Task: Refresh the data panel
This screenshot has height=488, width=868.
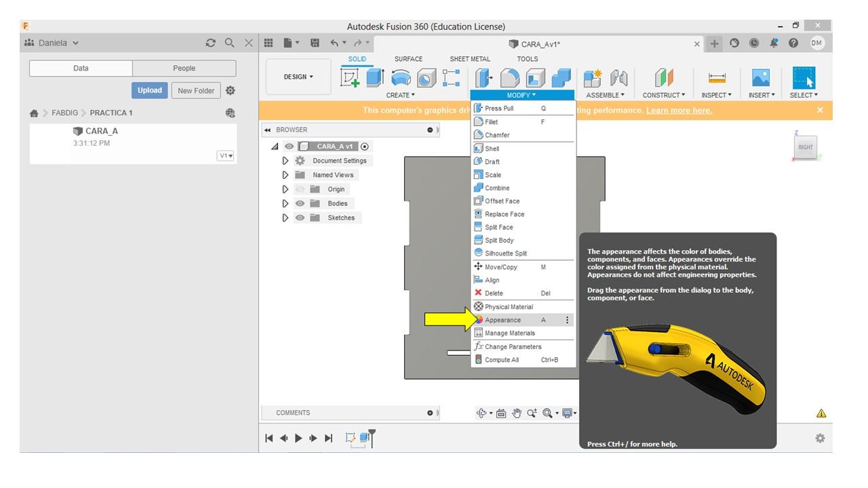Action: click(x=211, y=43)
